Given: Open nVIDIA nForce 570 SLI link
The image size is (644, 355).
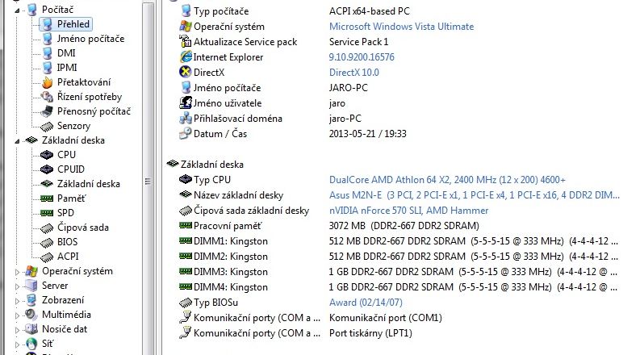Looking at the screenshot, I should [408, 211].
